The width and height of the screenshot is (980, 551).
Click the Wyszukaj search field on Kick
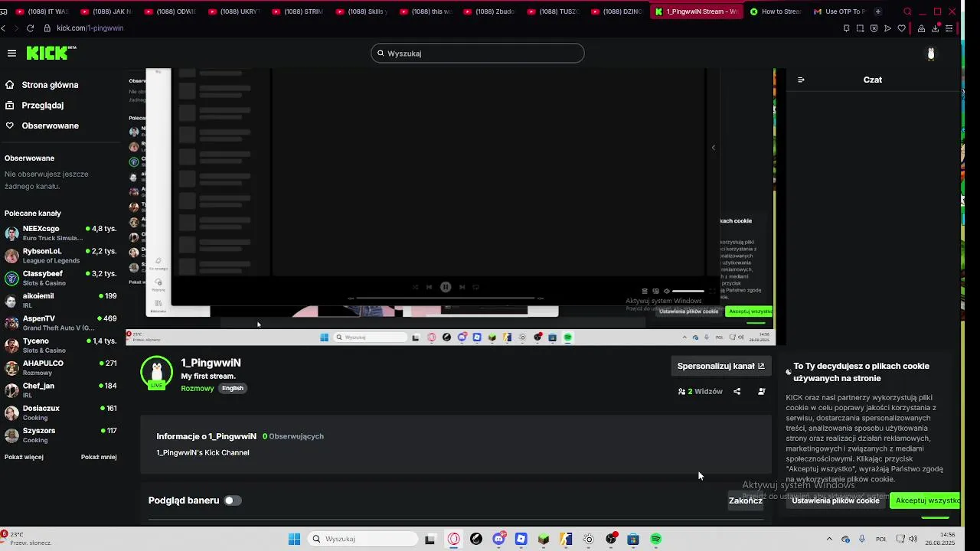[x=478, y=54]
